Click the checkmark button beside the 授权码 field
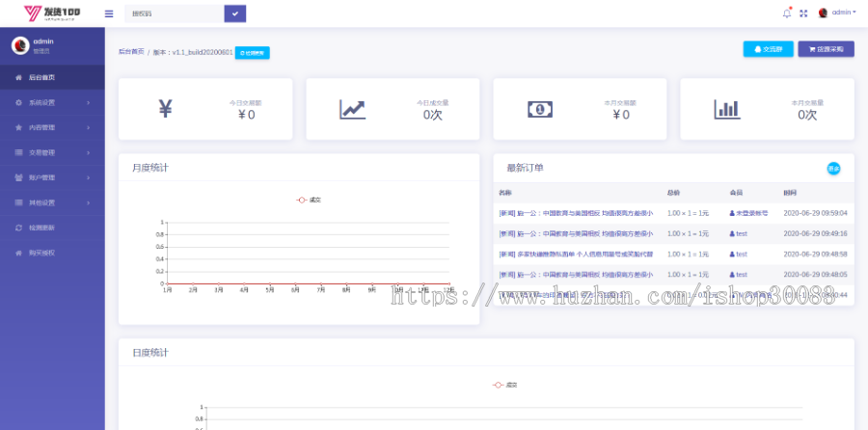 click(234, 13)
